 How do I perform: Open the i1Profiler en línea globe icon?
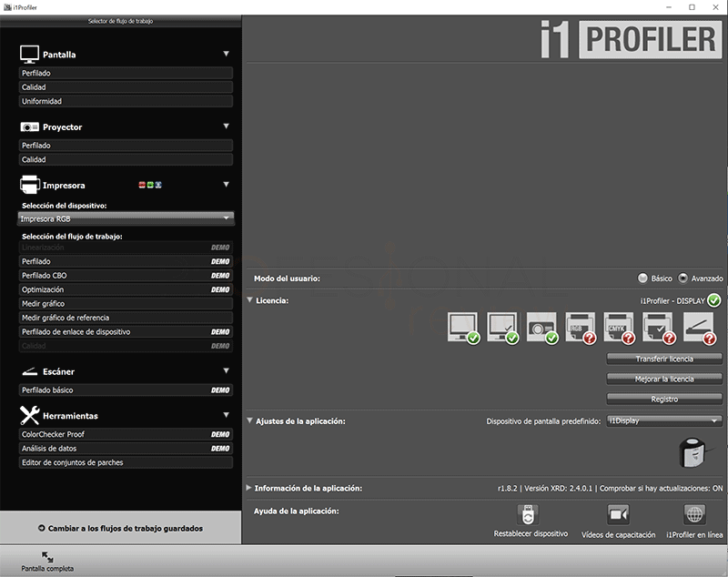click(694, 514)
